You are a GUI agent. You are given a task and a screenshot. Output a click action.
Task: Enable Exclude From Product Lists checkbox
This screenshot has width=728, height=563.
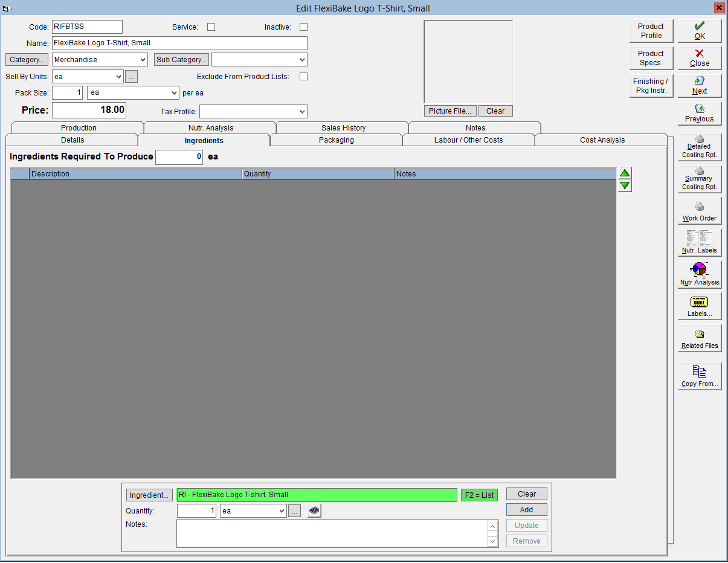[x=304, y=77]
